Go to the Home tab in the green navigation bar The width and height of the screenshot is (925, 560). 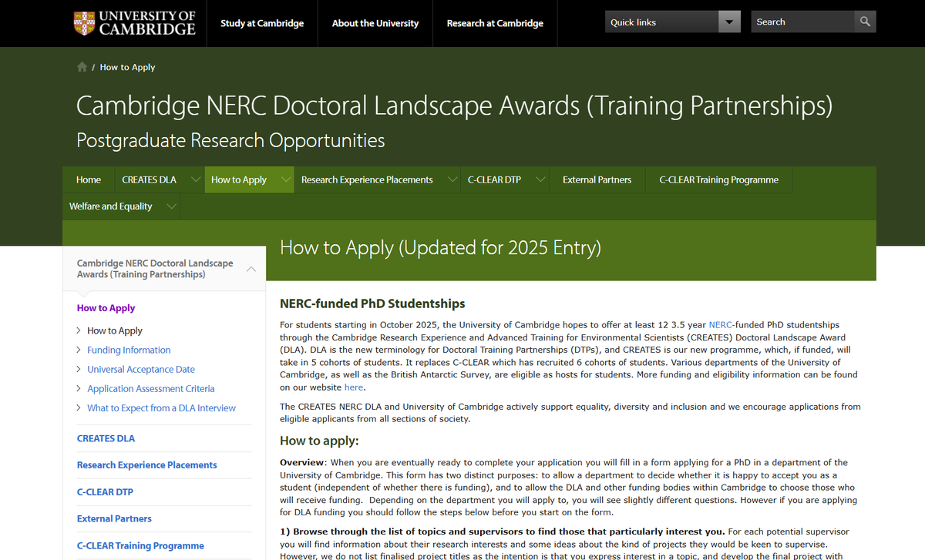tap(89, 179)
